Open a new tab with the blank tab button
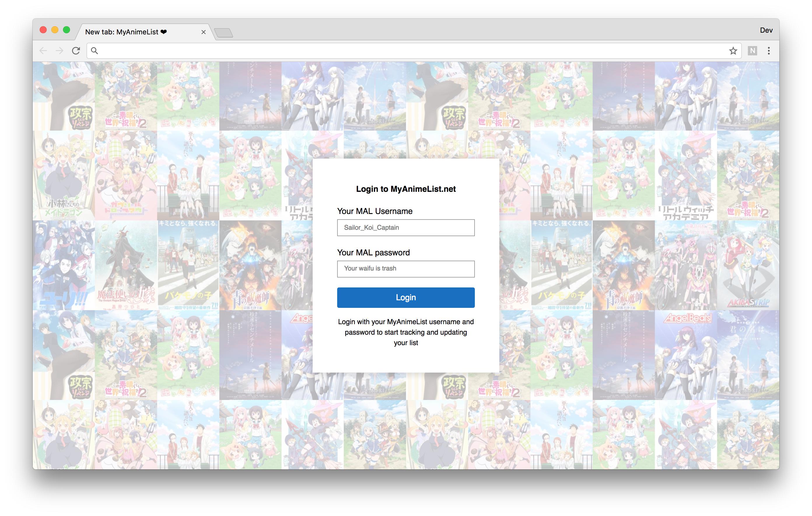This screenshot has width=812, height=516. [x=224, y=33]
